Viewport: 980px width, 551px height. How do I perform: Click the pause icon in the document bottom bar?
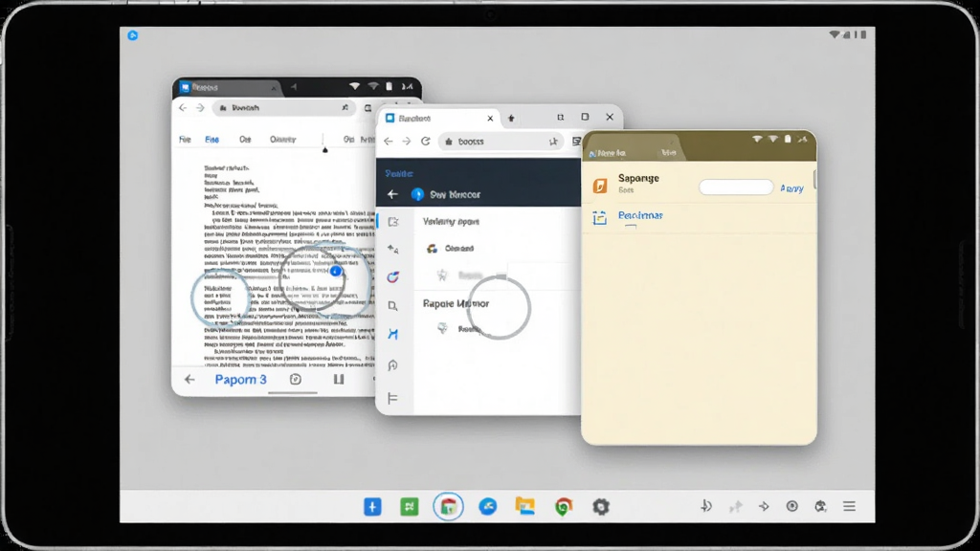pyautogui.click(x=339, y=379)
